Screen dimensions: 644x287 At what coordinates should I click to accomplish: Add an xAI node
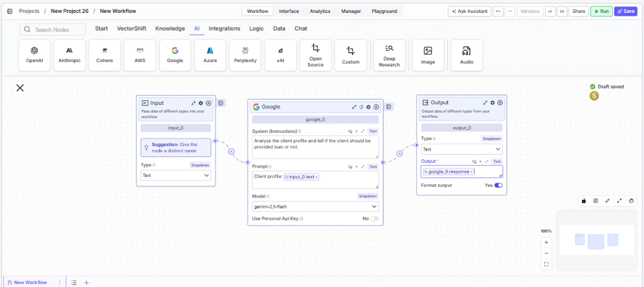point(280,55)
